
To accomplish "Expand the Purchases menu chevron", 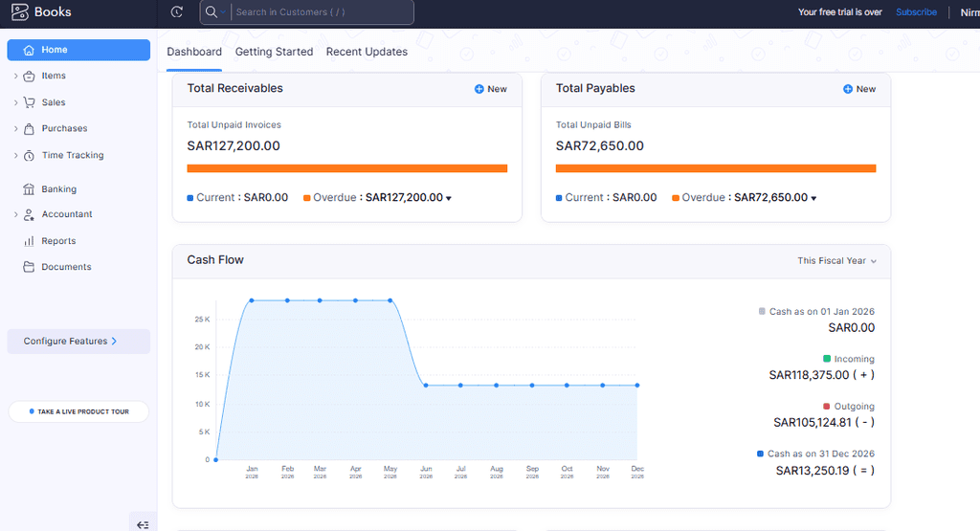I will click(15, 129).
